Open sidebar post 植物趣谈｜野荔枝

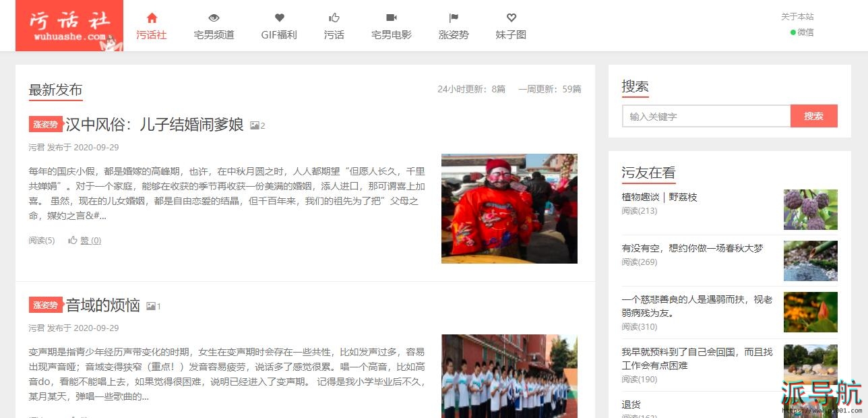pyautogui.click(x=660, y=197)
